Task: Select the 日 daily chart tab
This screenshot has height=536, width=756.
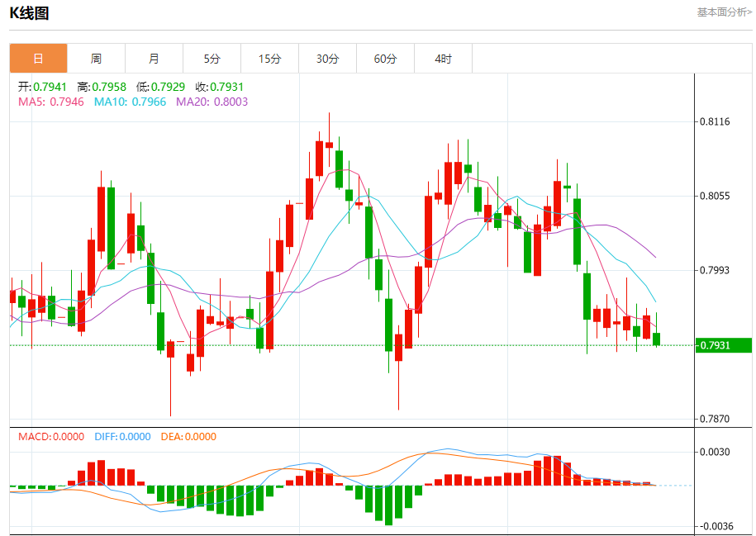Action: (38, 59)
